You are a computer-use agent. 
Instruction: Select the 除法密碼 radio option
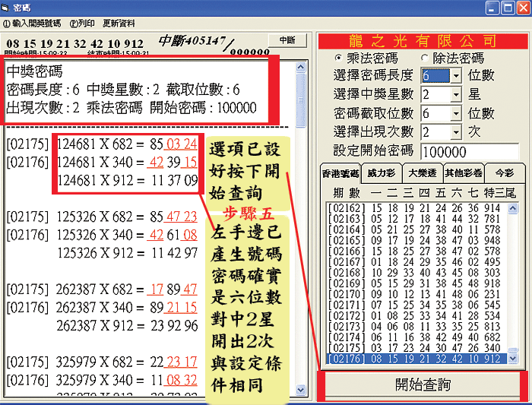(425, 58)
